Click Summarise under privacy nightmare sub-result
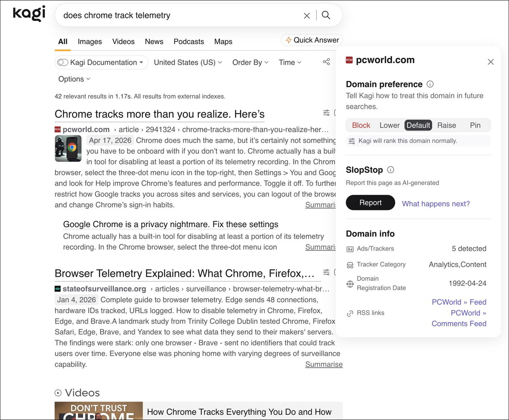This screenshot has width=509, height=420. pos(321,247)
